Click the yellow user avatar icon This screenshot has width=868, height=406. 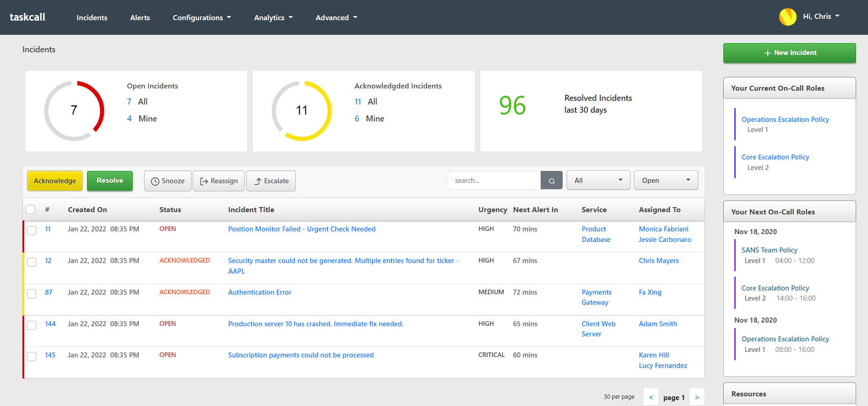click(x=787, y=17)
